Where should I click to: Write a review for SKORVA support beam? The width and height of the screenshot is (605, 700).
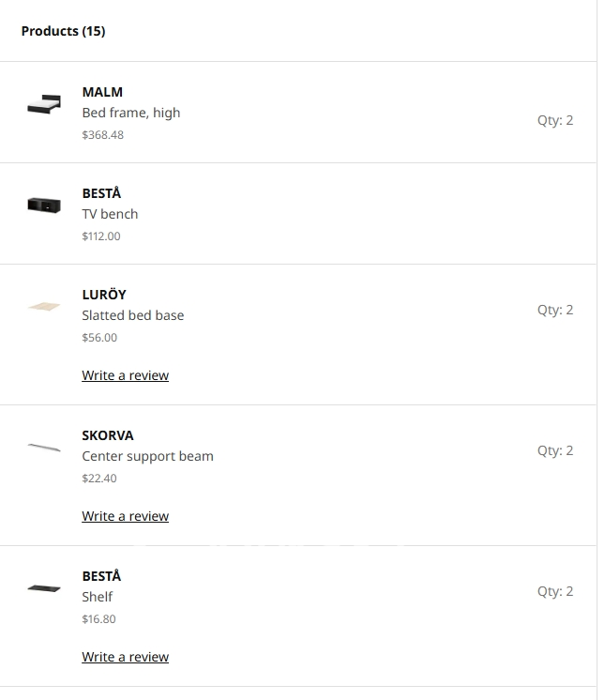[x=125, y=516]
